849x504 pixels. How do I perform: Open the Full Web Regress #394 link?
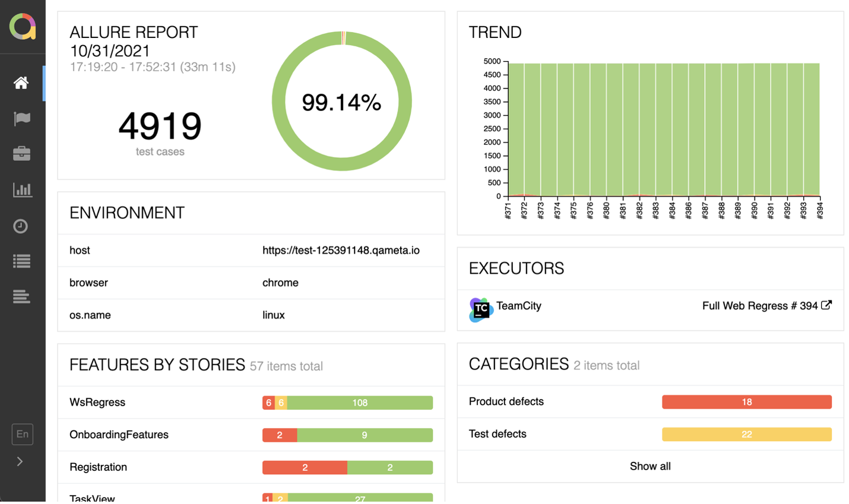[766, 306]
